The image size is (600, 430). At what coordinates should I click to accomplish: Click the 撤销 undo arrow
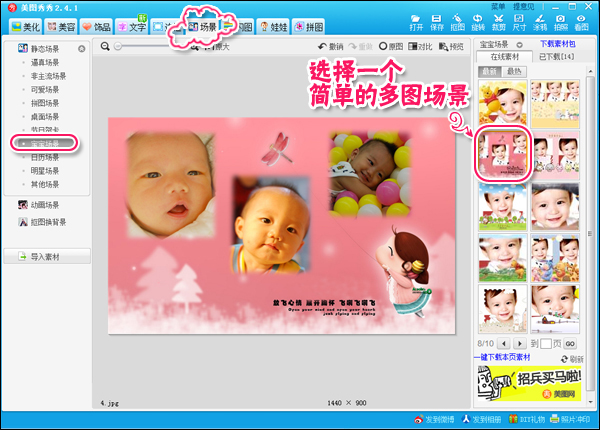(331, 47)
